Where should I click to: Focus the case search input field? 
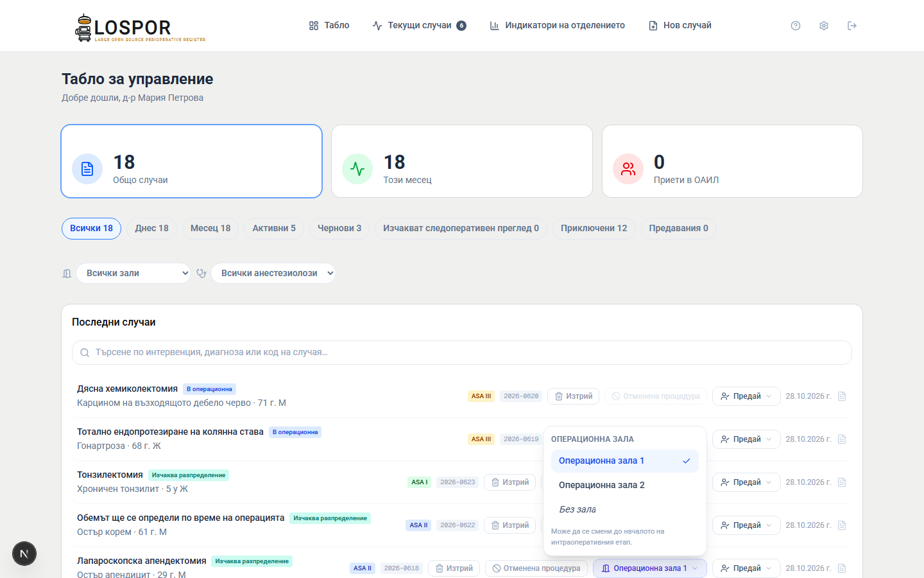(462, 353)
